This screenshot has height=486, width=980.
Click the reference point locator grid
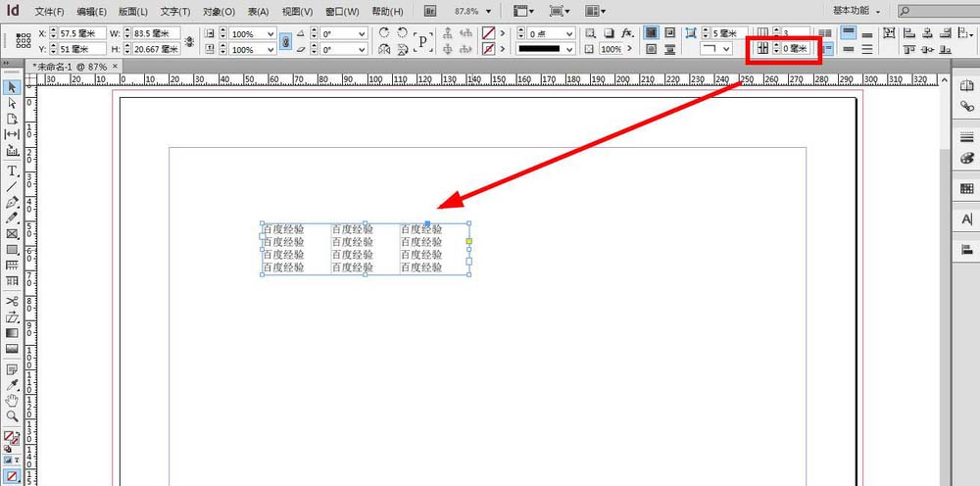[24, 40]
